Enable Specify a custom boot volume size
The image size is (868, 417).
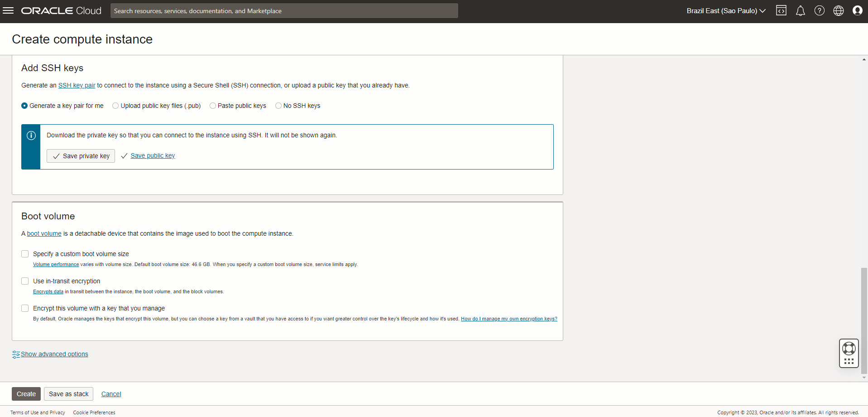[x=25, y=254]
